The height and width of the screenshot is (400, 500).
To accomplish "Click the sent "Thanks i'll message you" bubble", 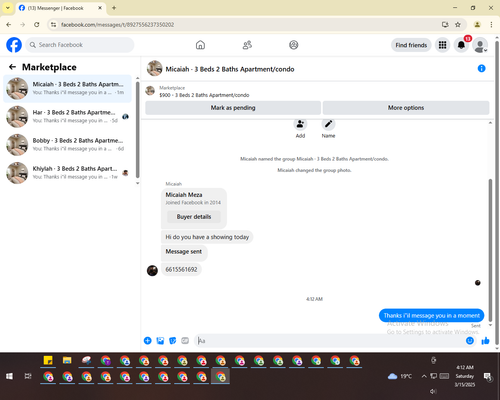I will (431, 315).
